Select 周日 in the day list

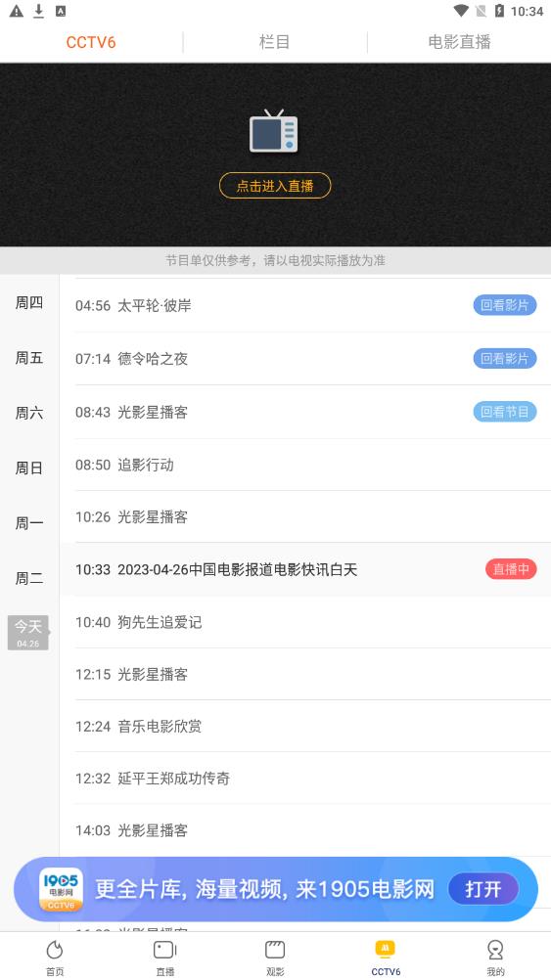click(x=29, y=468)
